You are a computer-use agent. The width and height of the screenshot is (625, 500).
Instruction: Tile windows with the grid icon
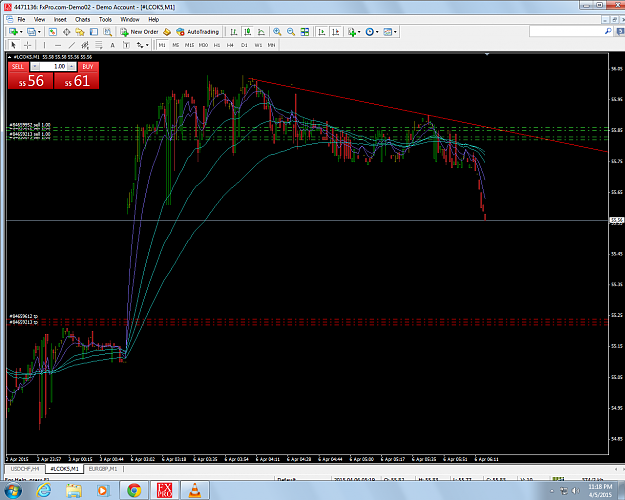point(305,32)
